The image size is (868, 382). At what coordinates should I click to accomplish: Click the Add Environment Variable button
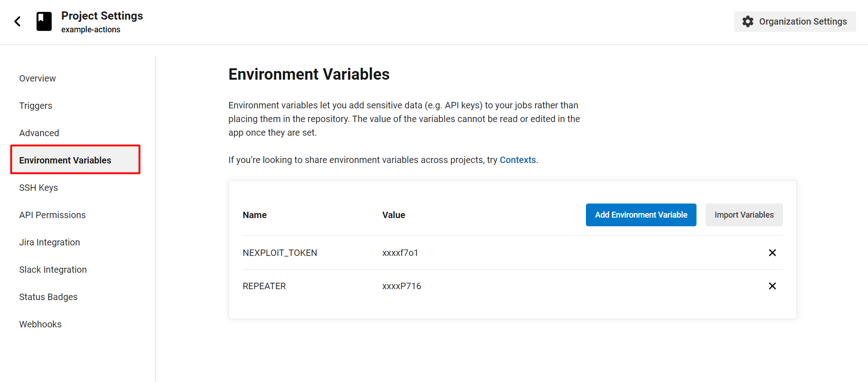click(x=641, y=215)
